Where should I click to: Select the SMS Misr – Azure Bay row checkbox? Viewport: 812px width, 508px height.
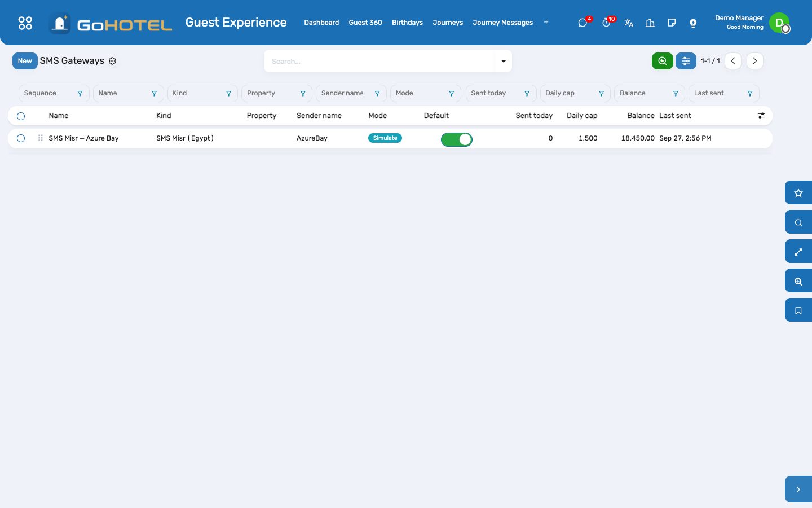21,138
